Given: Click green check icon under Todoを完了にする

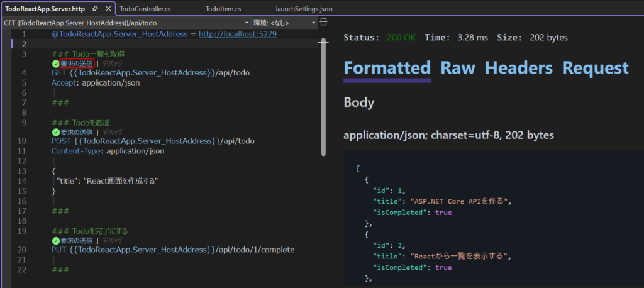Looking at the screenshot, I should (x=55, y=240).
